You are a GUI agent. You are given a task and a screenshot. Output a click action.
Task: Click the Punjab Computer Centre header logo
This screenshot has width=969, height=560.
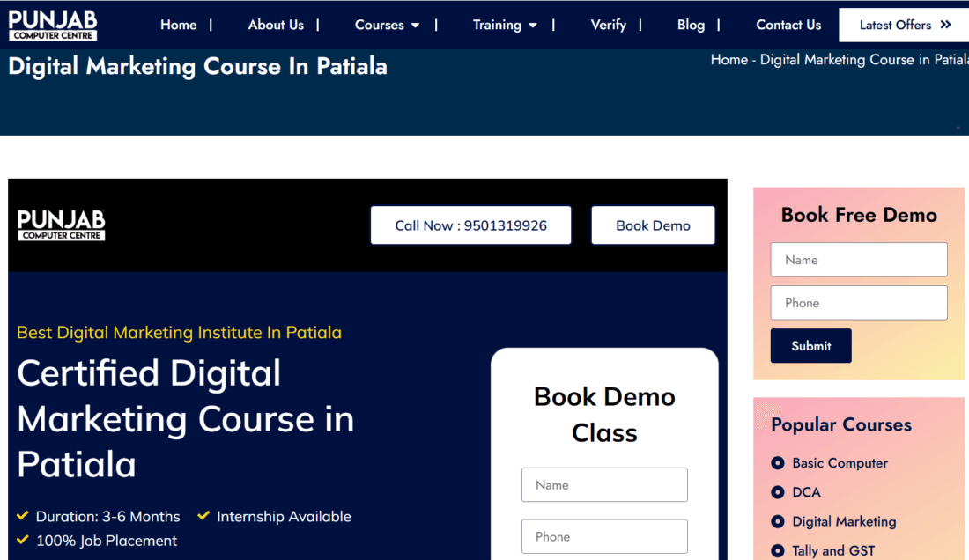click(53, 25)
